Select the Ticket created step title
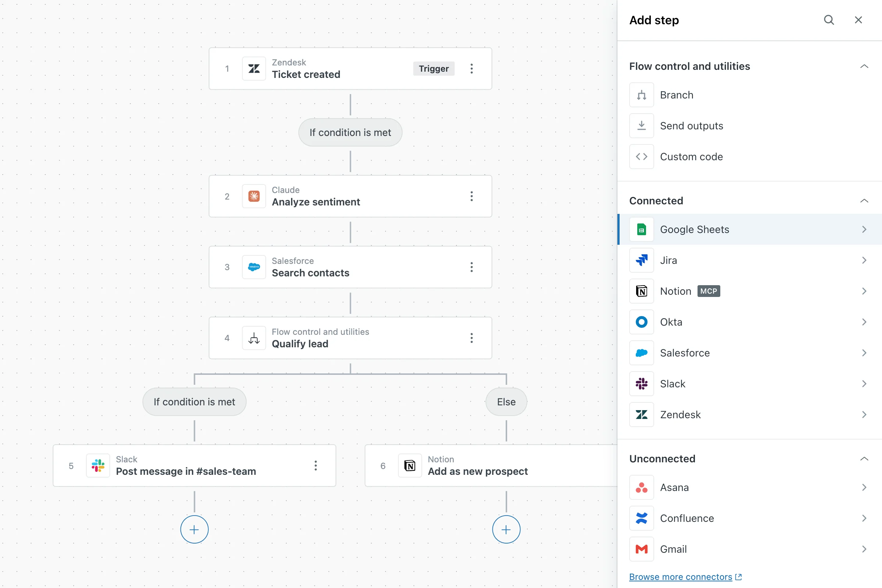This screenshot has height=588, width=882. [306, 74]
